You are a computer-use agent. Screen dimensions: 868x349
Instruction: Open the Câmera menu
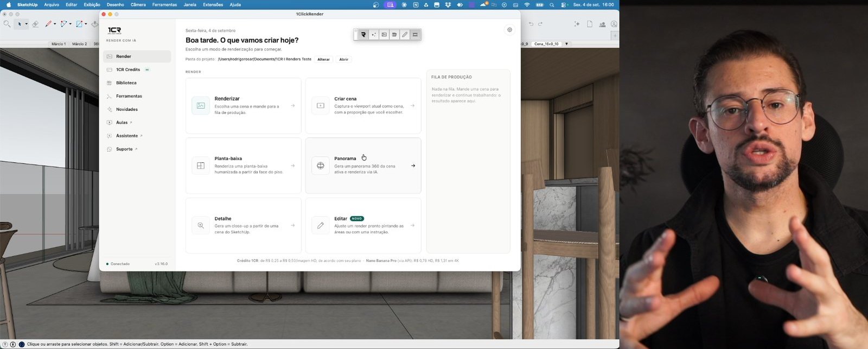point(138,5)
